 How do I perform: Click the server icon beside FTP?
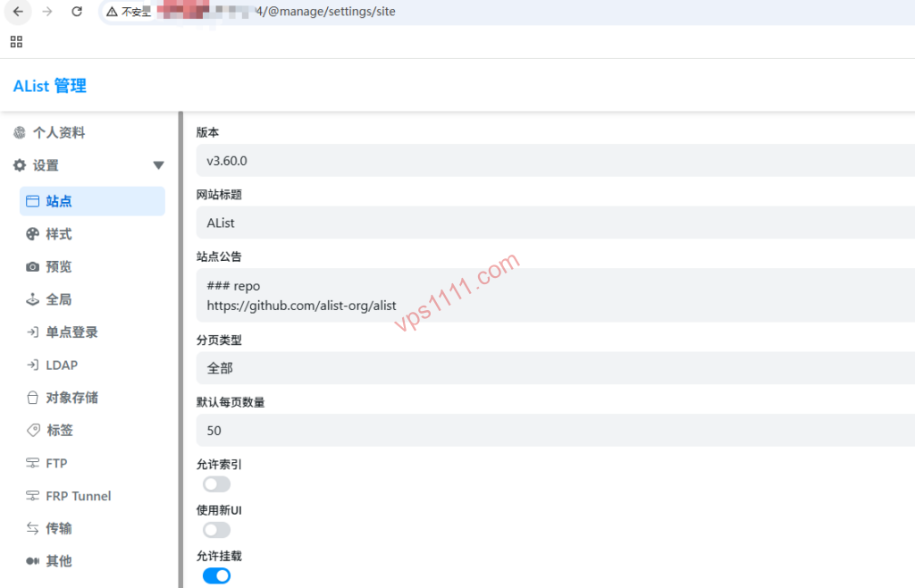pyautogui.click(x=33, y=463)
